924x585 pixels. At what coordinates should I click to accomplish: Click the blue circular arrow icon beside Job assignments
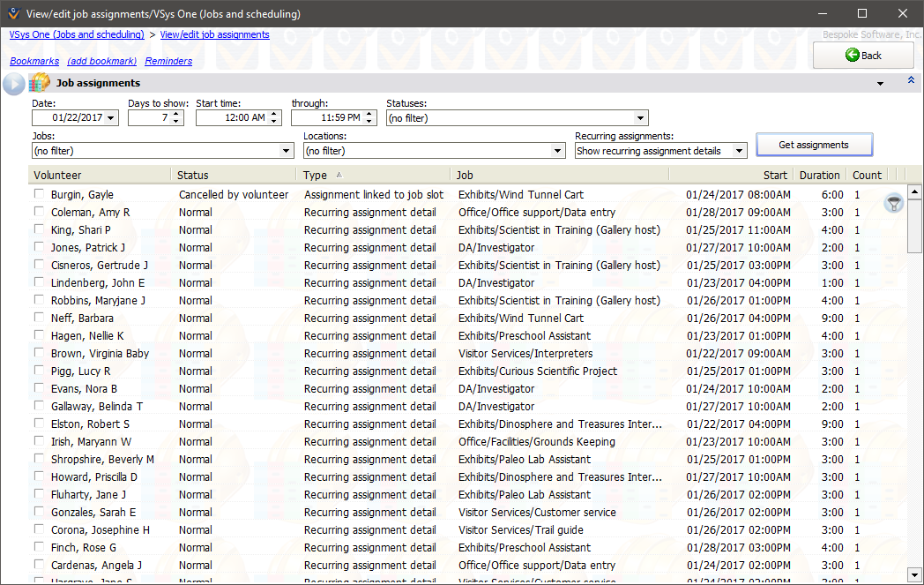12,82
